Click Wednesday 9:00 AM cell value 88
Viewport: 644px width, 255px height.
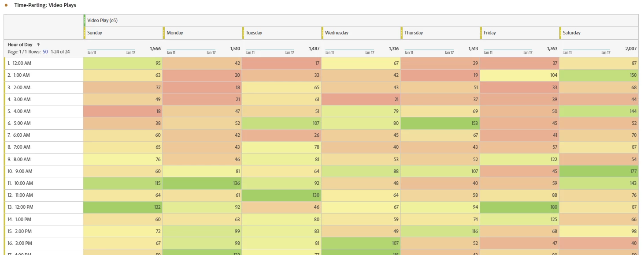click(361, 171)
